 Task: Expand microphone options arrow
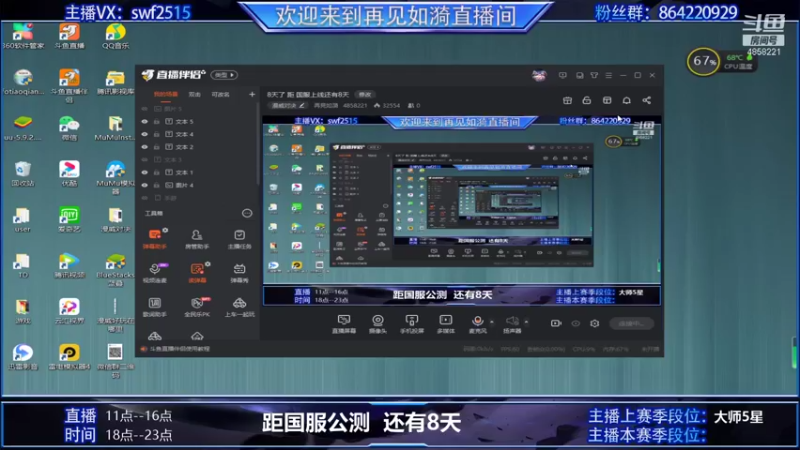click(x=492, y=322)
